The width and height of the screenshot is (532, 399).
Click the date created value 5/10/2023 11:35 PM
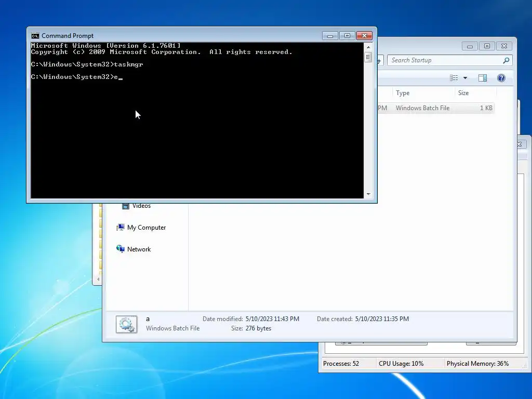click(x=382, y=319)
